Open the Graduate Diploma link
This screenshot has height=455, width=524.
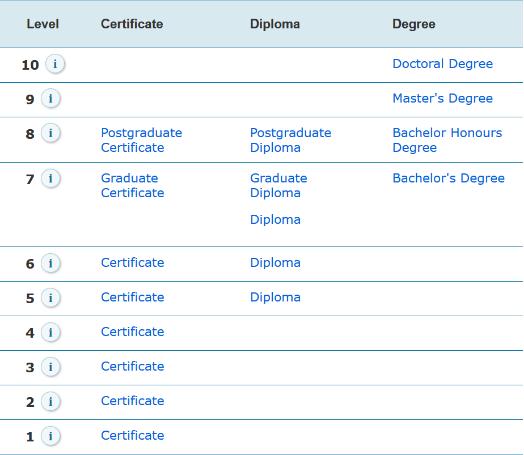[x=278, y=185]
